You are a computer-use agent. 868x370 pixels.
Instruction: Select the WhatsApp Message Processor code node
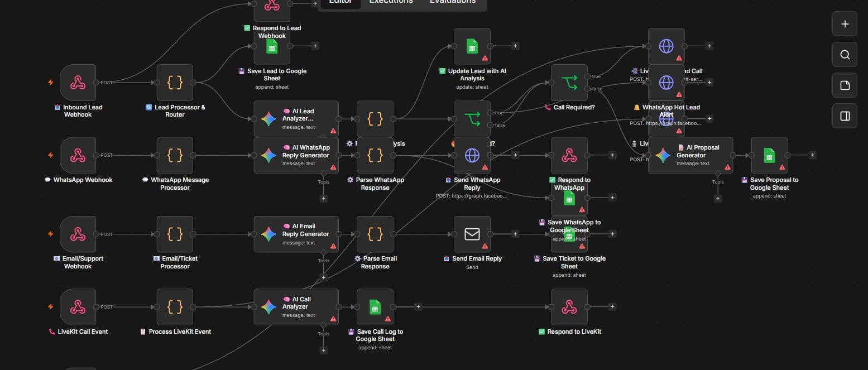175,155
